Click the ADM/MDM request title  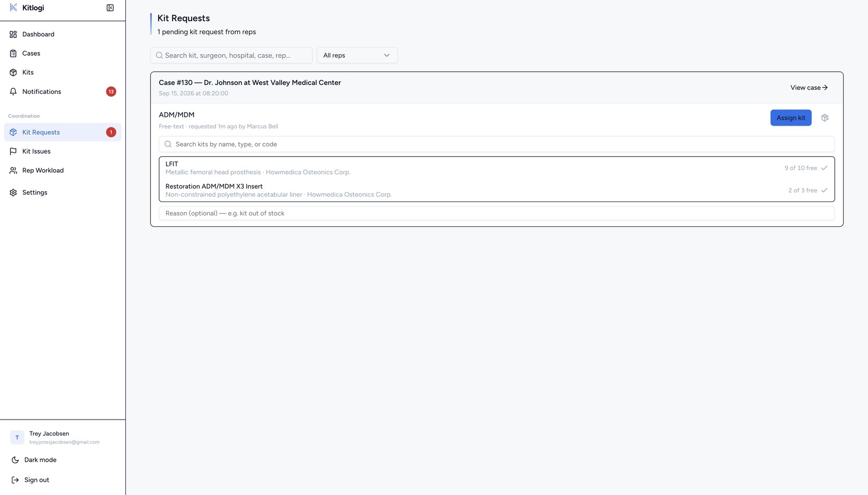(176, 115)
